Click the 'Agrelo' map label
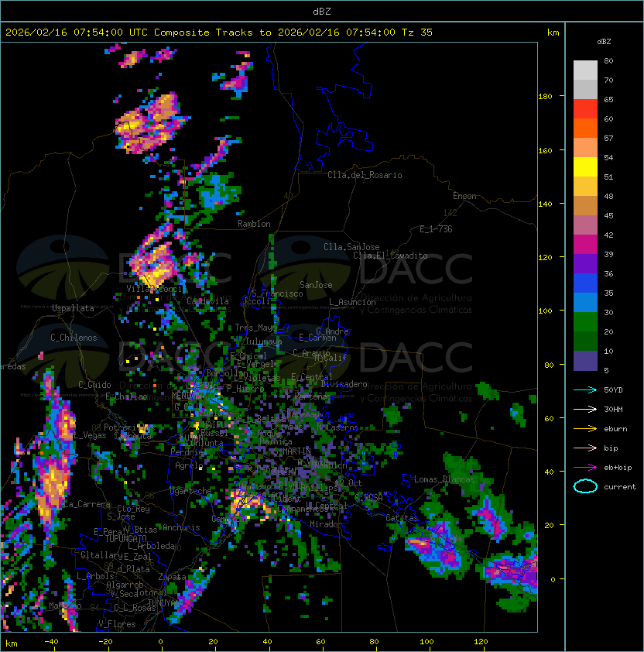The width and height of the screenshot is (644, 652). tap(189, 465)
